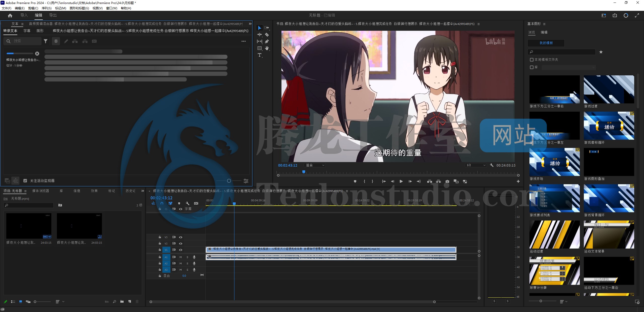
Task: Select the 游戏过渡 template thumbnail
Action: coord(609,89)
